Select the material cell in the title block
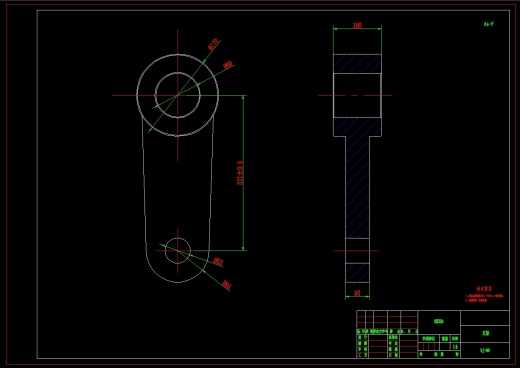Viewport: 520px width, 368px height. [439, 321]
